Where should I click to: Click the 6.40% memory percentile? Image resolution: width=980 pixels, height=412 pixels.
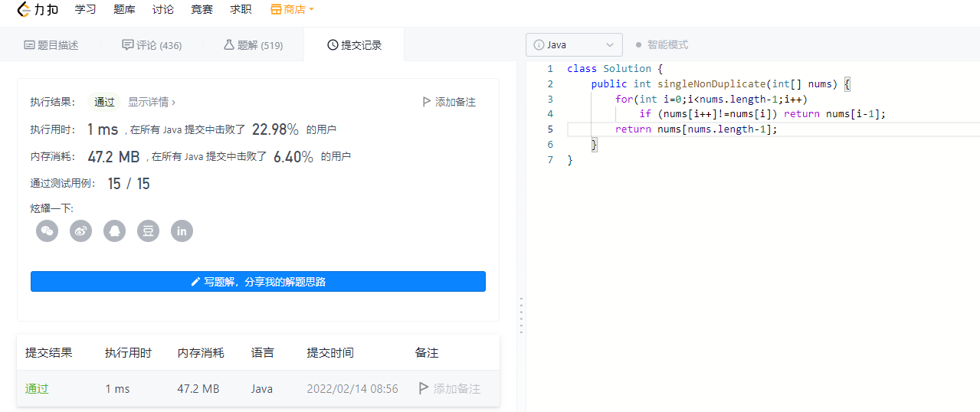click(x=293, y=157)
